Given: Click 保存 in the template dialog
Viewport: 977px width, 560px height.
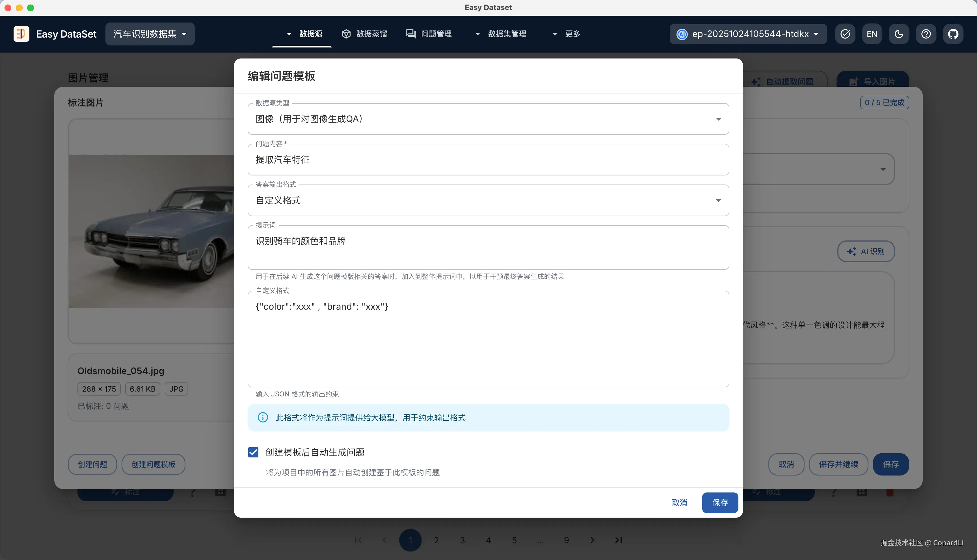Looking at the screenshot, I should point(719,502).
